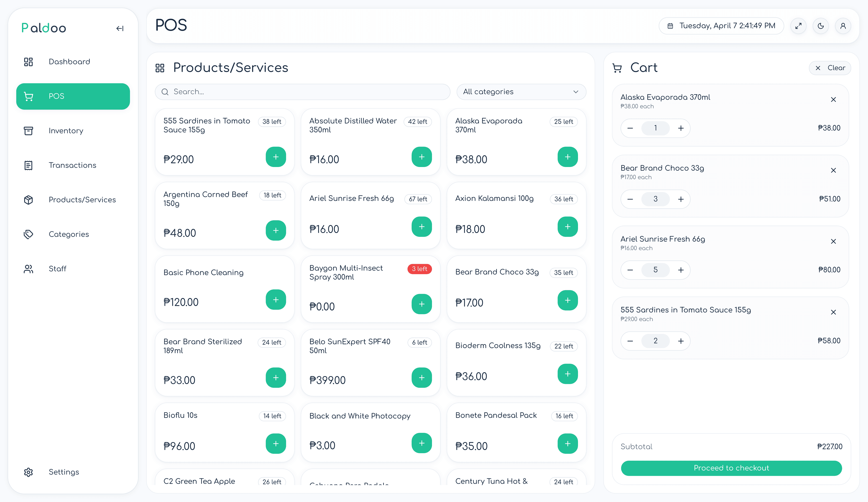Image resolution: width=868 pixels, height=502 pixels.
Task: Open Transactions in the sidebar
Action: tap(73, 165)
